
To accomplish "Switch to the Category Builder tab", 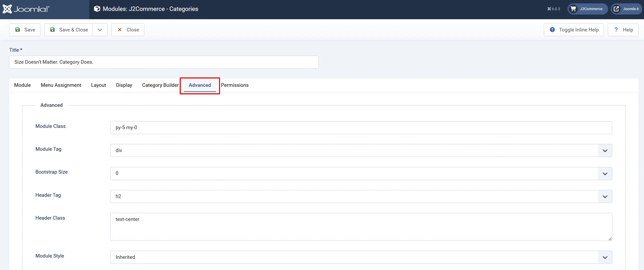I will click(x=160, y=85).
